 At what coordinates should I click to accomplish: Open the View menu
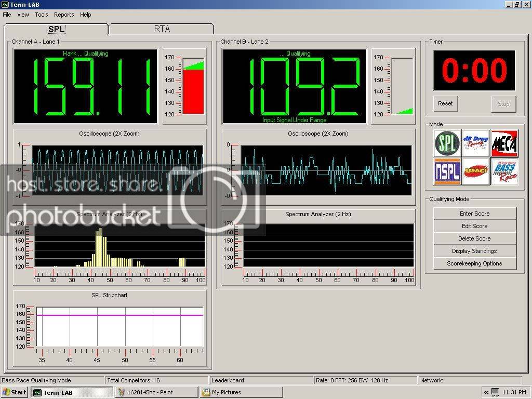(x=23, y=15)
